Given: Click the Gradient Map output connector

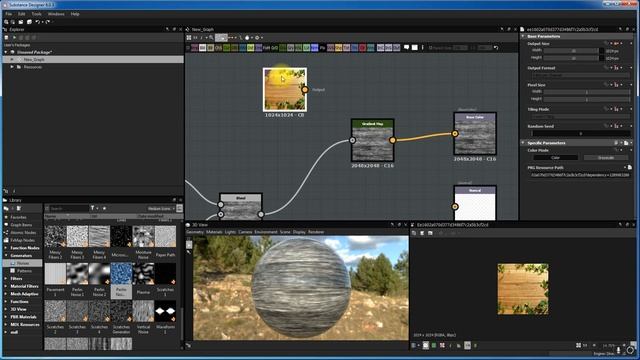Looking at the screenshot, I should click(392, 140).
